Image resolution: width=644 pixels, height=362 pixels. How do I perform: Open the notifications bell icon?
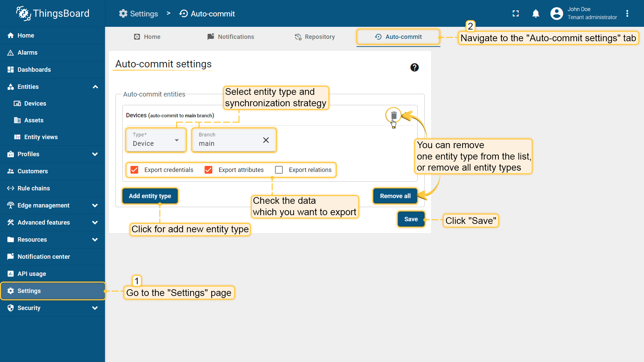tap(536, 13)
